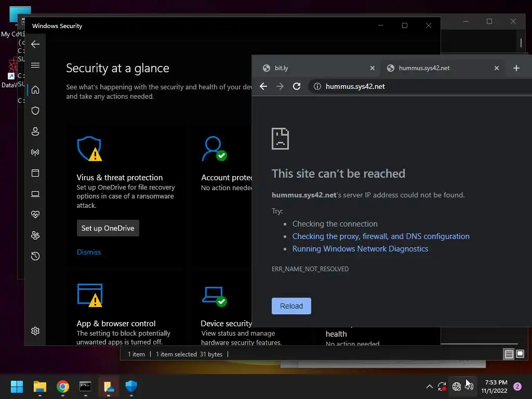Click the blue Reload button
The width and height of the screenshot is (532, 399).
pyautogui.click(x=291, y=306)
